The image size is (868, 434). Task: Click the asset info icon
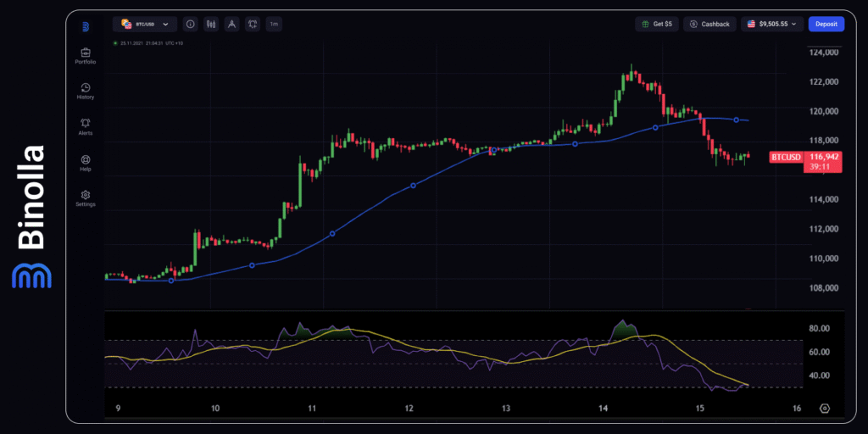[190, 25]
